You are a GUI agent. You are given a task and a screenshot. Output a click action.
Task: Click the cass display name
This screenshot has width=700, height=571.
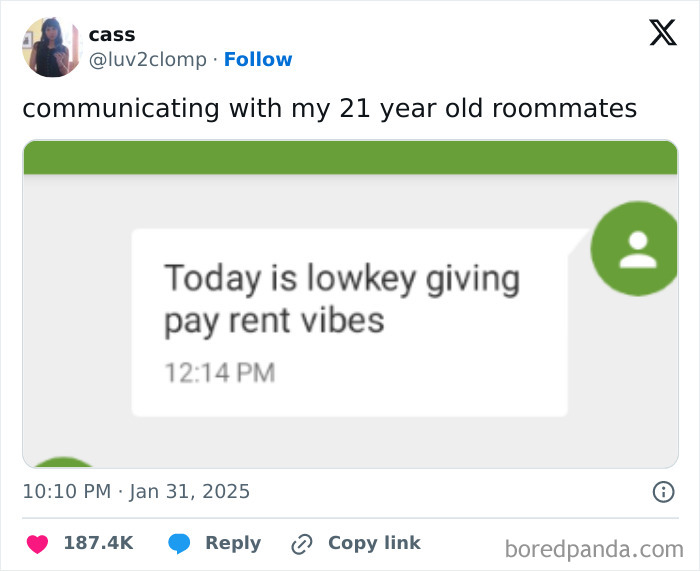[111, 34]
